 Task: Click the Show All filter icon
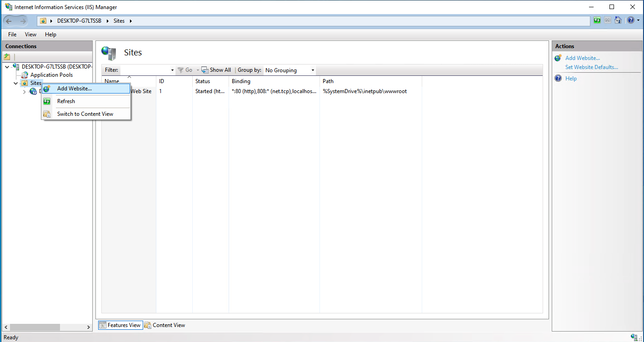[x=205, y=70]
